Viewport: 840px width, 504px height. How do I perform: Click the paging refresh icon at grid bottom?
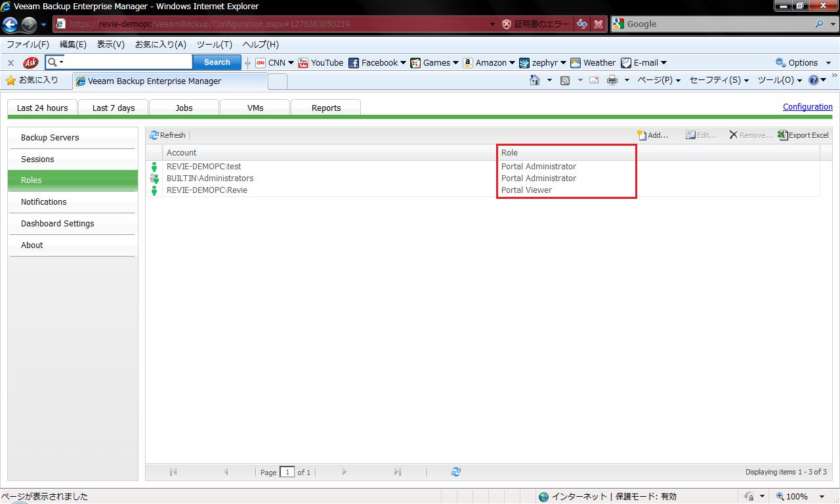pyautogui.click(x=456, y=472)
